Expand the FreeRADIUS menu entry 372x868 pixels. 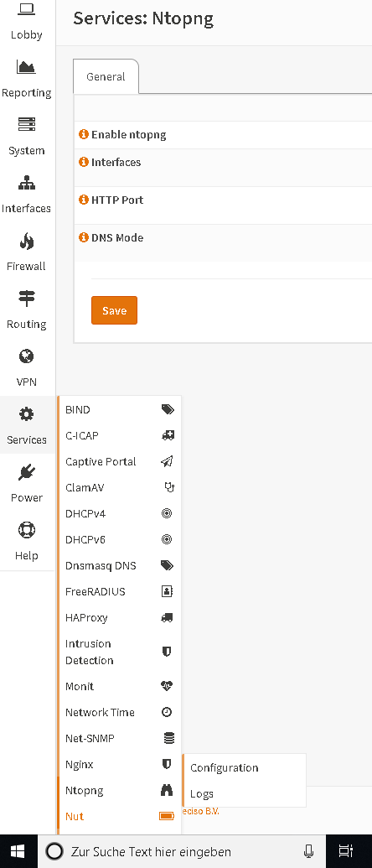click(x=120, y=591)
